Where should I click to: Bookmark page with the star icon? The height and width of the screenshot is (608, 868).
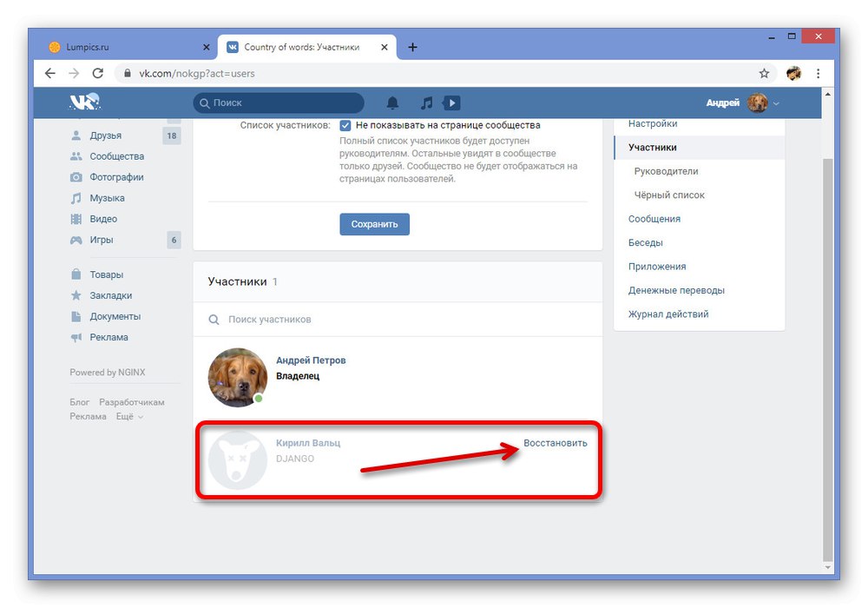[764, 73]
